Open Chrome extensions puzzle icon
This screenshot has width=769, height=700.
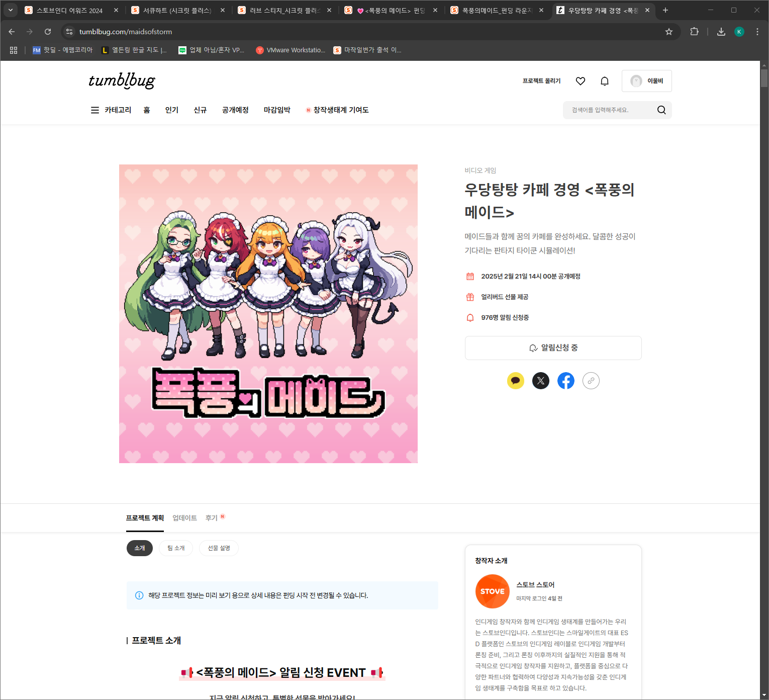(x=694, y=32)
